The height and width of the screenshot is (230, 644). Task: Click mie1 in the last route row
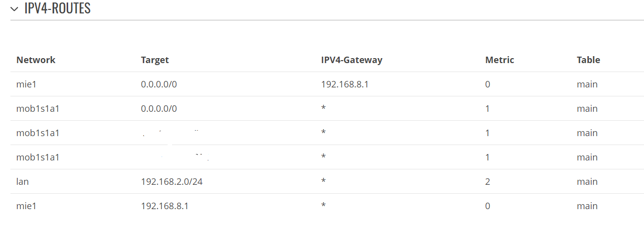(x=27, y=206)
